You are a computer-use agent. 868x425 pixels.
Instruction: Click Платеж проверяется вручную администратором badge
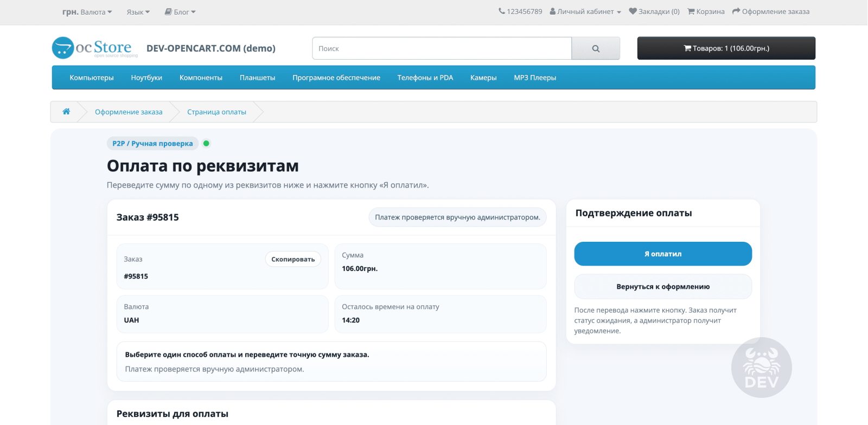(458, 217)
